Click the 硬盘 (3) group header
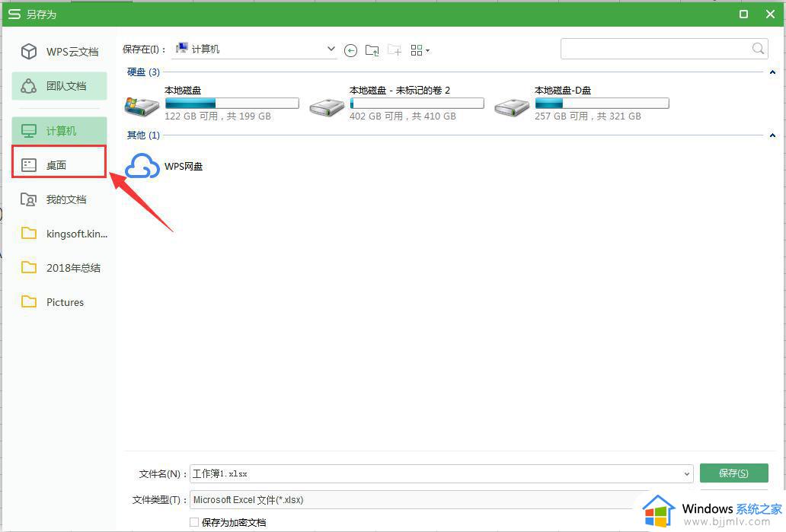 (143, 72)
